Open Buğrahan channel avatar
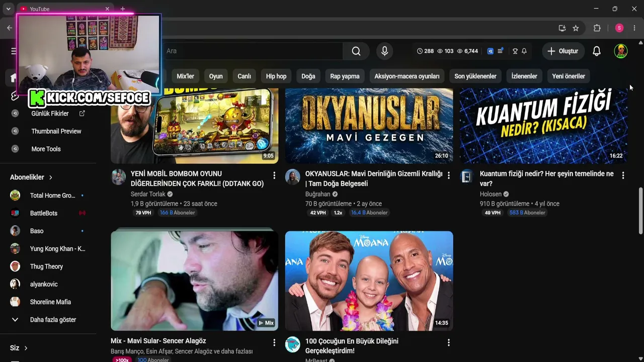 pyautogui.click(x=293, y=177)
